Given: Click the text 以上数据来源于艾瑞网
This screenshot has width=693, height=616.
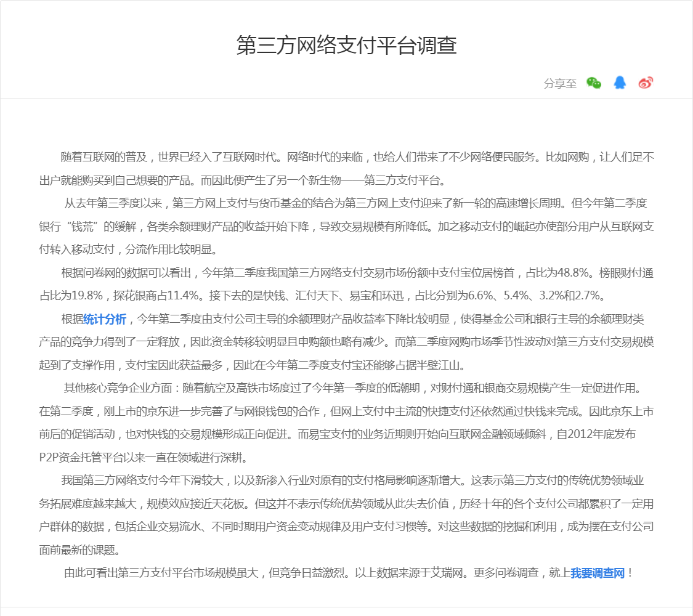Looking at the screenshot, I should click(x=409, y=573).
